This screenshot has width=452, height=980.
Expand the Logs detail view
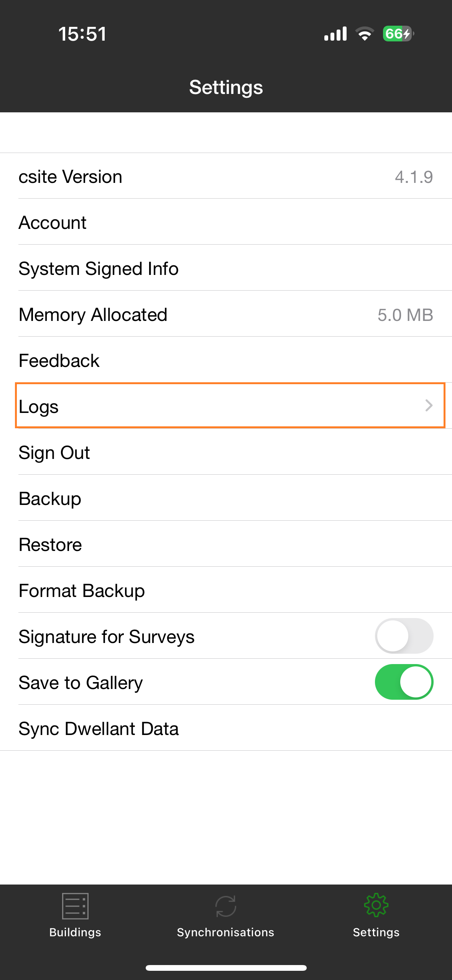coord(226,406)
